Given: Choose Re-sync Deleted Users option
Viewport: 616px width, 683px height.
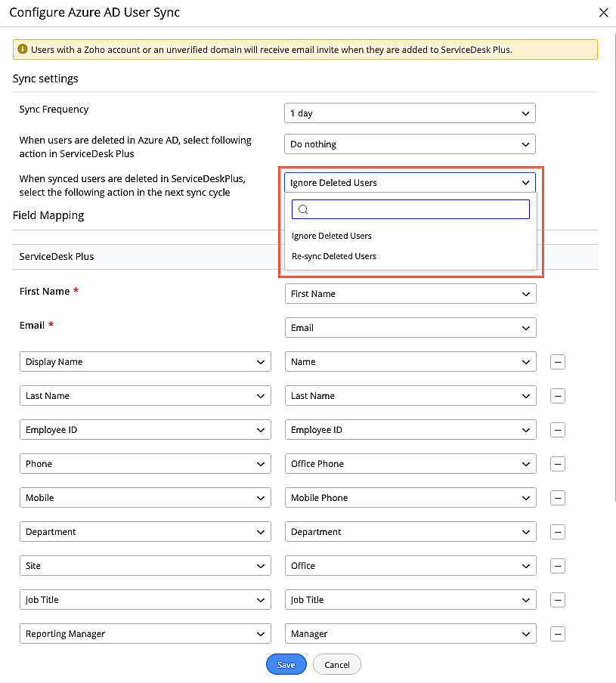Looking at the screenshot, I should (334, 256).
